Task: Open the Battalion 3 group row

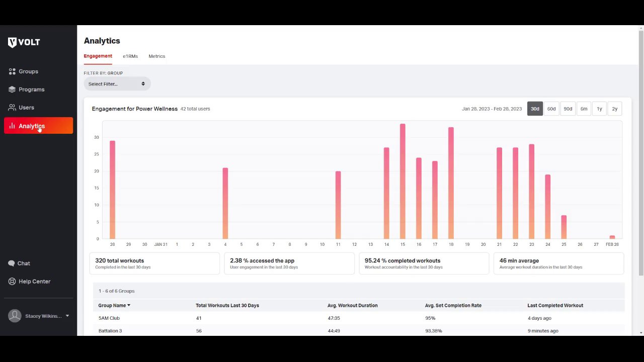Action: (359, 331)
